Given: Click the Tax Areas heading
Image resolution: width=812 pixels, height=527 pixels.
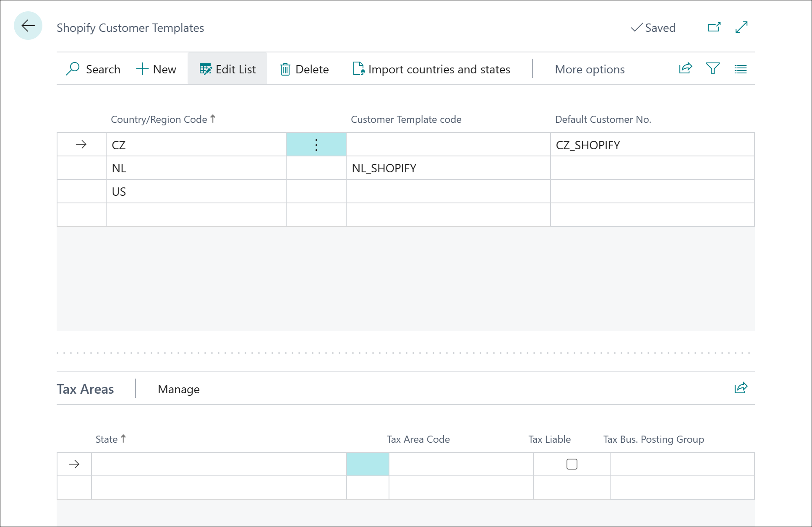Looking at the screenshot, I should tap(85, 389).
